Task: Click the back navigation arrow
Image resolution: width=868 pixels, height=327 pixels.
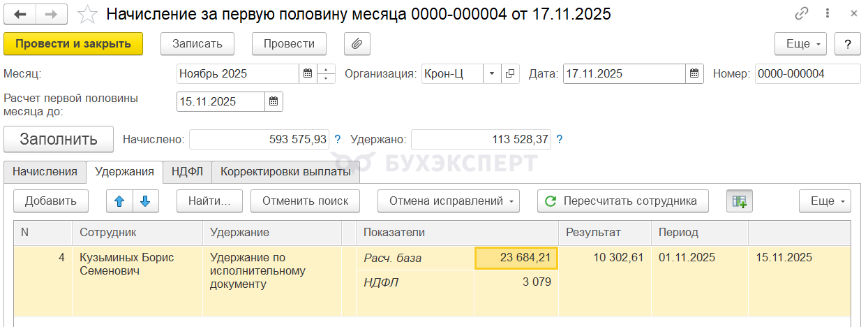Action: 20,14
